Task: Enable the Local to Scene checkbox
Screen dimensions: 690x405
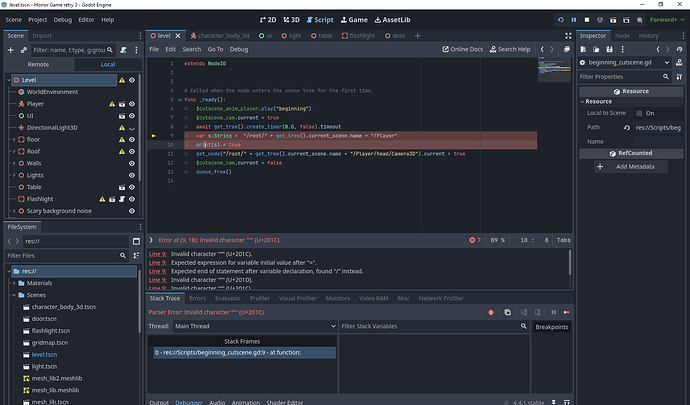Action: (x=639, y=113)
